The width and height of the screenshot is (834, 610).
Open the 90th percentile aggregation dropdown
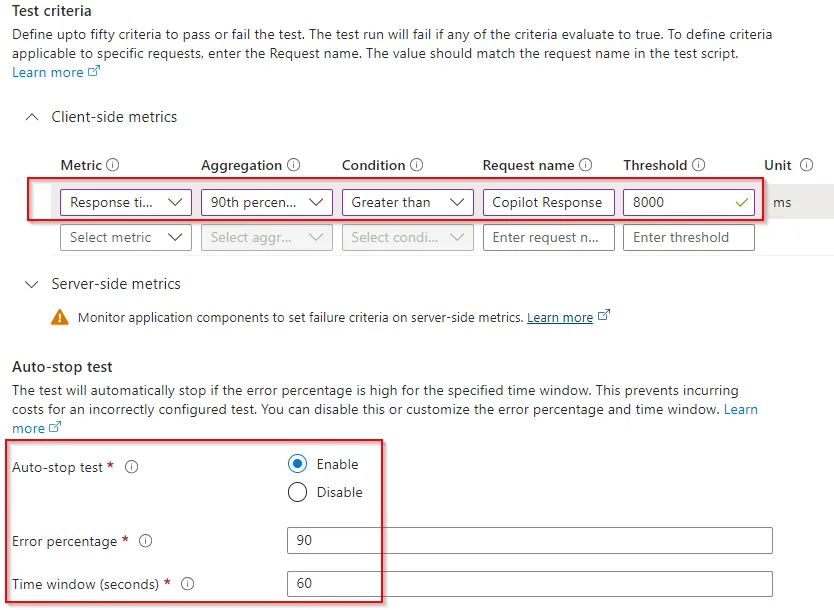tap(266, 202)
